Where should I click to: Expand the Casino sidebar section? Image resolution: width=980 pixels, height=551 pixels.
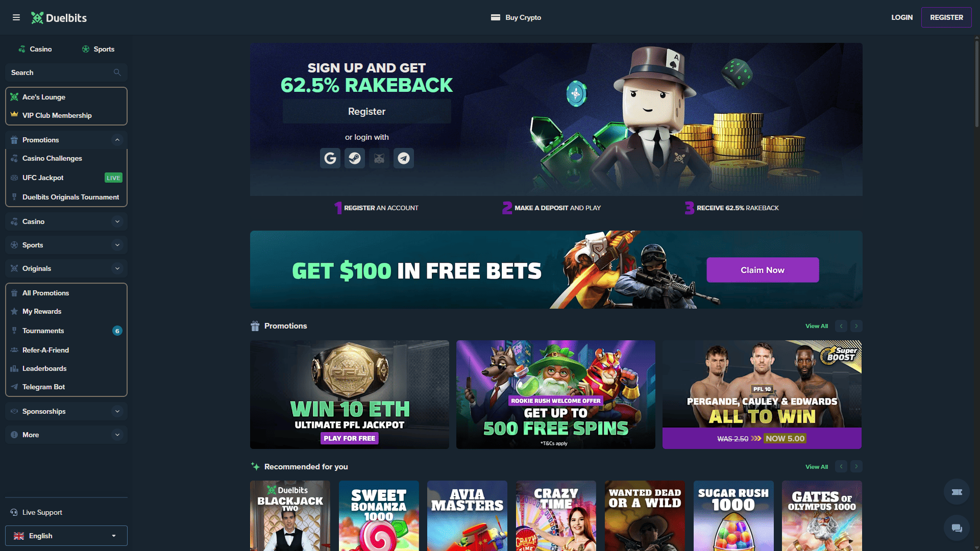tap(117, 221)
